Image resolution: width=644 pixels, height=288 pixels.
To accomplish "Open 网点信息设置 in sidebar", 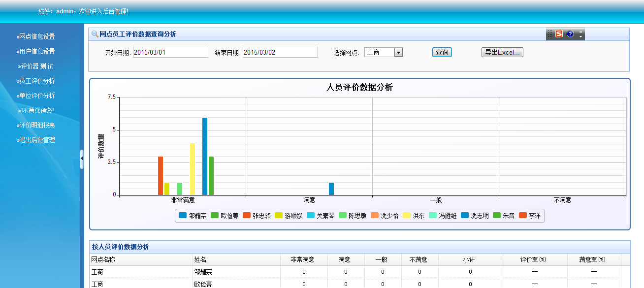I will click(x=36, y=36).
